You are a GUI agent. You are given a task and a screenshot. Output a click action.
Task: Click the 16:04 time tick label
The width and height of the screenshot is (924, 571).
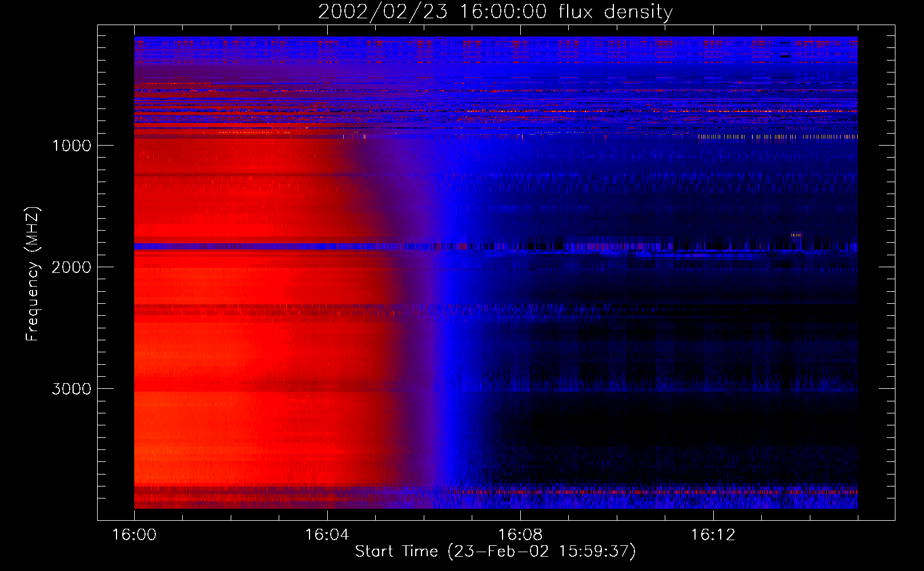pos(327,535)
